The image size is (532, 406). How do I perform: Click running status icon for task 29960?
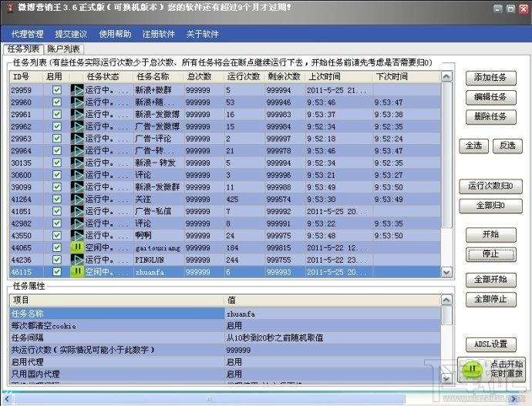(77, 102)
